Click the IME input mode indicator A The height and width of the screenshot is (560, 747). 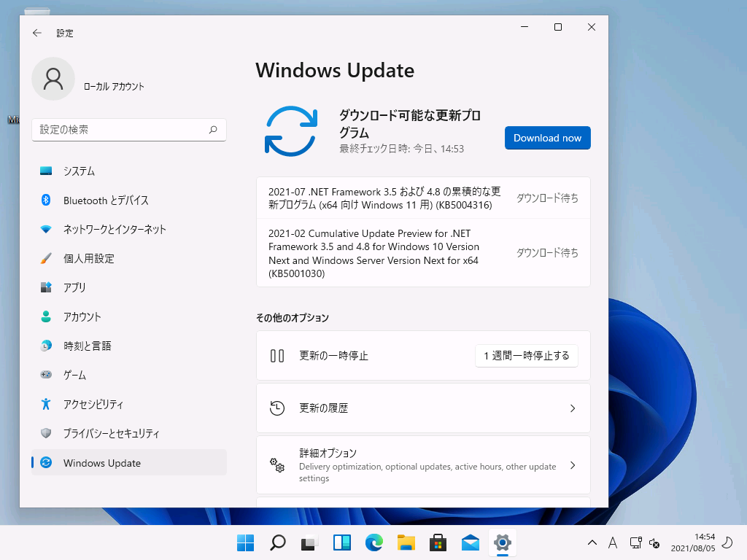[613, 542]
